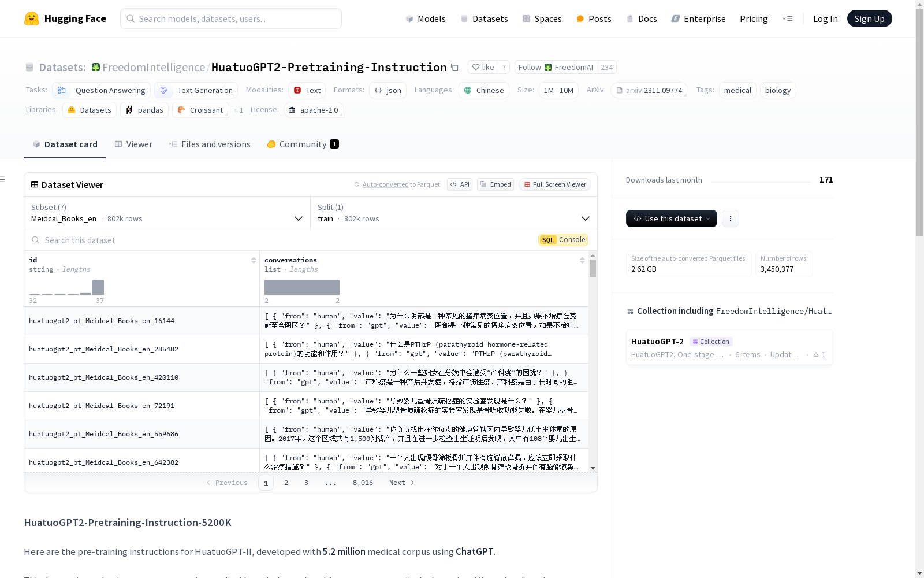Viewport: 924px width, 578px height.
Task: Focus the Search models, datasets, users field
Action: pos(231,18)
